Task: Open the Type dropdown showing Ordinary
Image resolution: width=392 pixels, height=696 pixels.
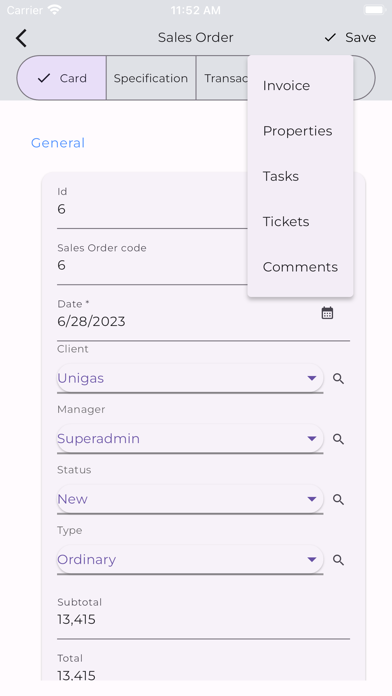Action: point(190,559)
